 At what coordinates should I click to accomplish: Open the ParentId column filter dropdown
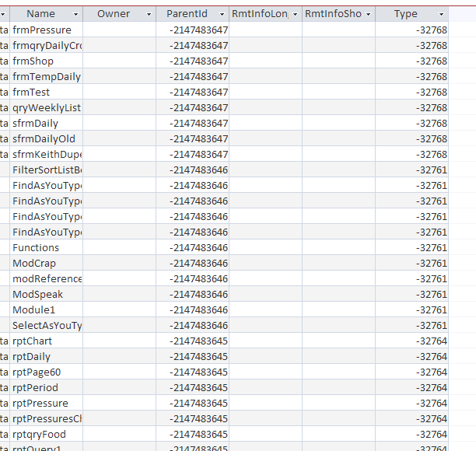click(x=222, y=14)
